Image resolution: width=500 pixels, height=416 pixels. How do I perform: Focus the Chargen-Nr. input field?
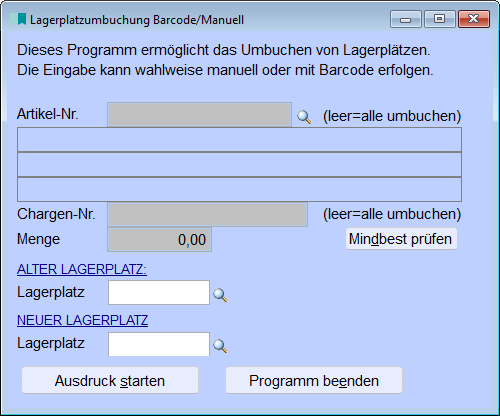point(207,214)
